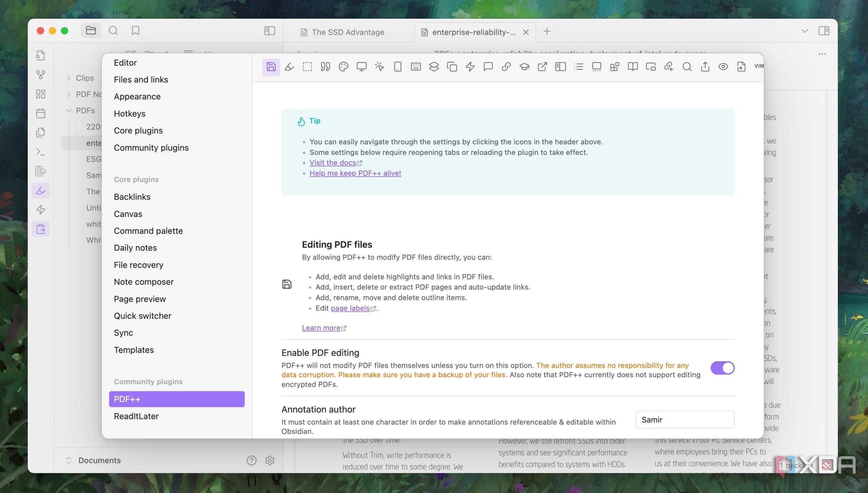Open the magnifier search settings header icon
The width and height of the screenshot is (868, 493).
tap(687, 67)
